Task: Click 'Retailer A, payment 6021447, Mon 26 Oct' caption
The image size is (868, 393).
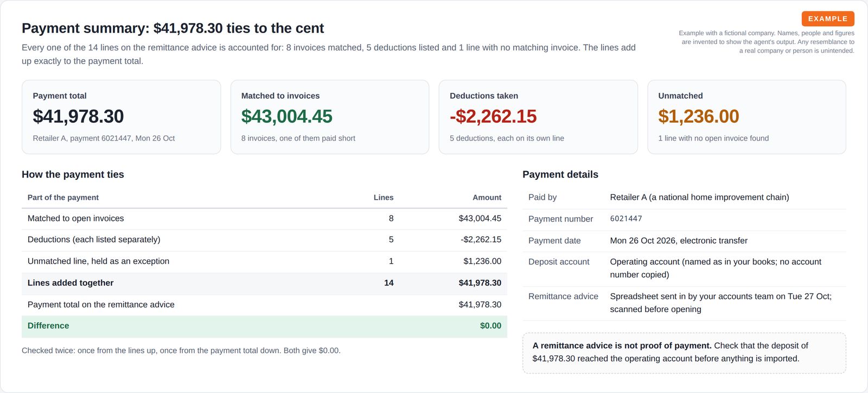Action: pos(104,138)
